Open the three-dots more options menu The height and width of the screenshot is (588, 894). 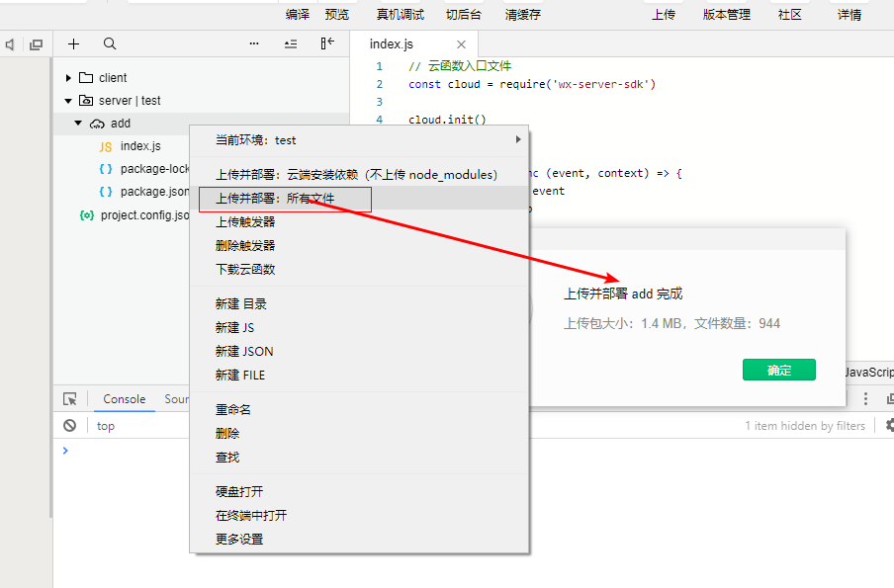click(x=254, y=44)
